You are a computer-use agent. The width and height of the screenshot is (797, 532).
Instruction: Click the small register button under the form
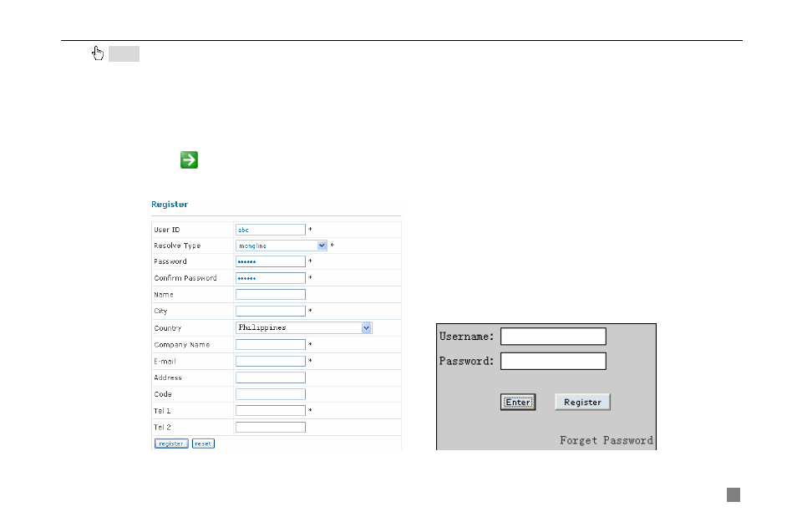(171, 443)
